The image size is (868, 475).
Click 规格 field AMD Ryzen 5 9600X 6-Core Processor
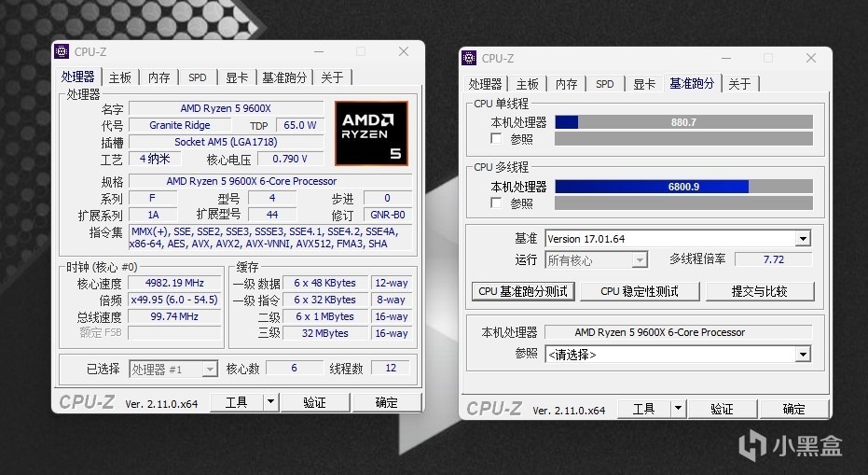(x=270, y=181)
